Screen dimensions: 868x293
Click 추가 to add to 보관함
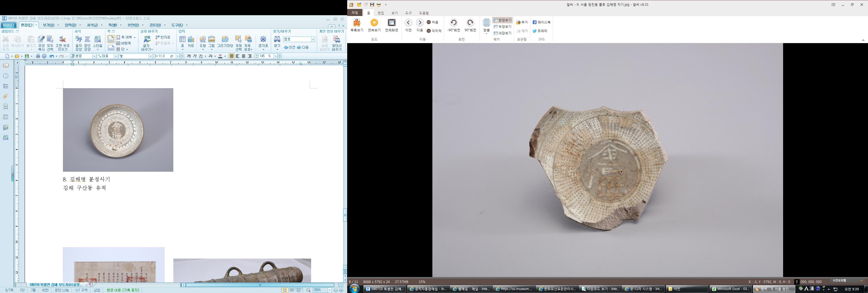point(522,22)
